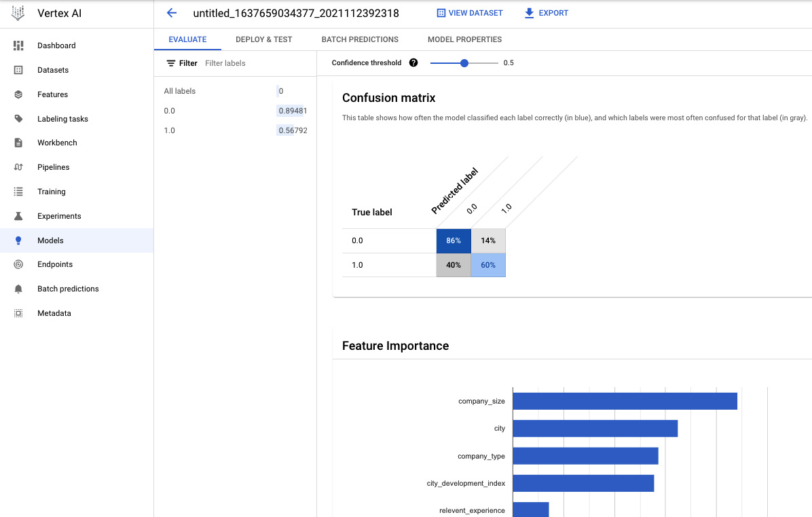Screen dimensions: 812x517
Task: Click the Endpoints target icon
Action: point(18,264)
